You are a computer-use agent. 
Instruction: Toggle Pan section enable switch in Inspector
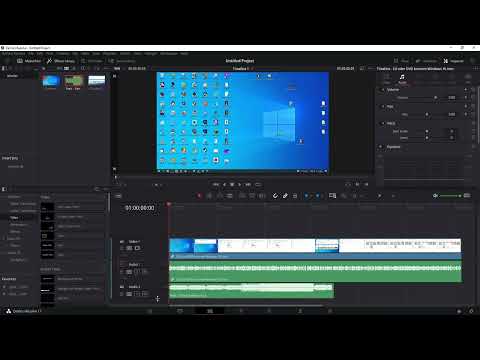click(x=382, y=106)
